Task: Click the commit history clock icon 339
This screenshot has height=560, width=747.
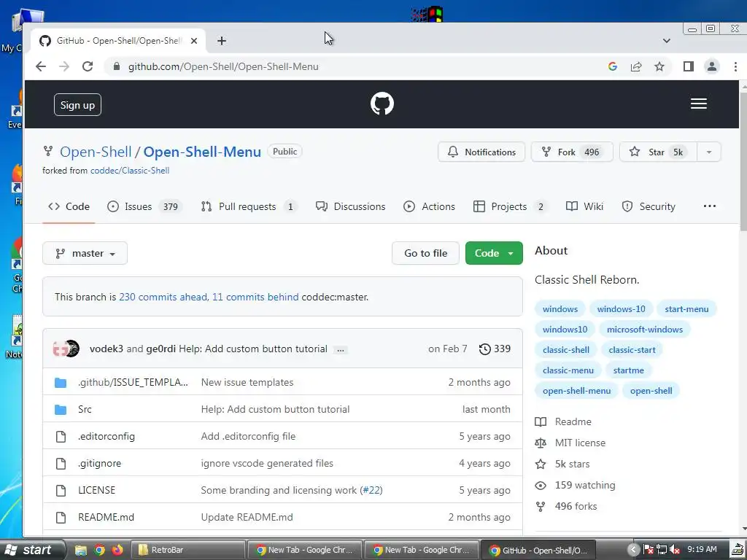Action: 495,349
